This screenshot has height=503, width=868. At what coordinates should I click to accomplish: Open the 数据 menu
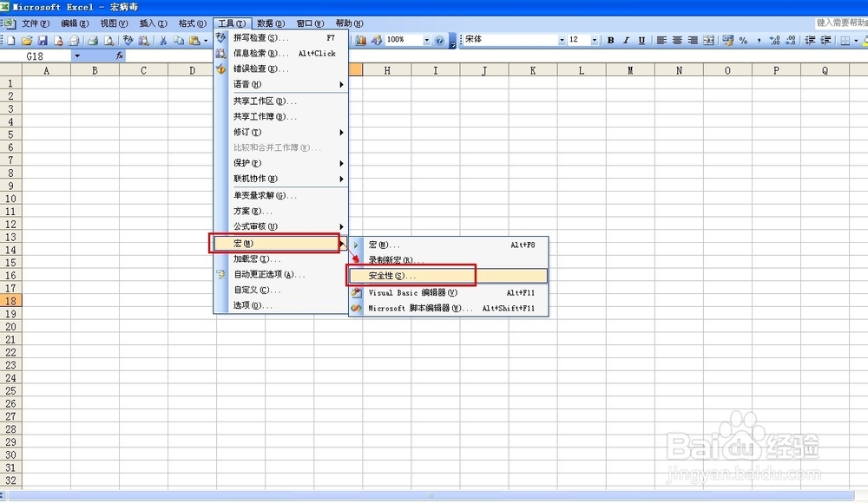pos(271,23)
